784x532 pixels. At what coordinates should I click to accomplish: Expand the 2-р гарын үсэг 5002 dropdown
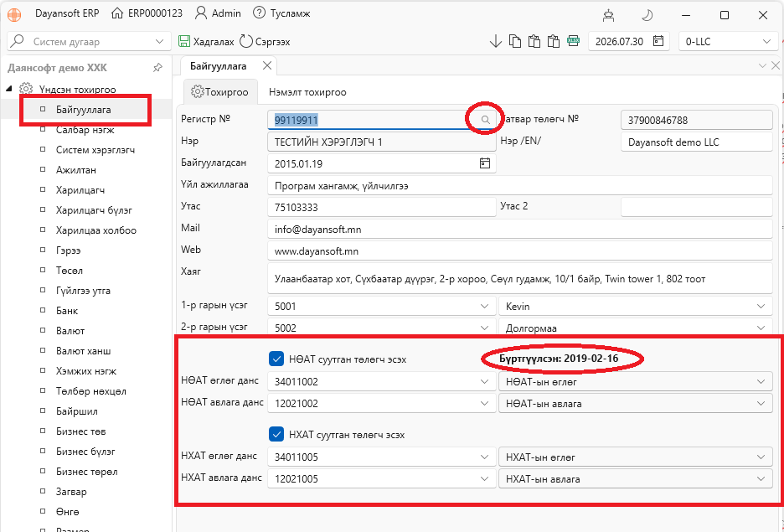[484, 328]
